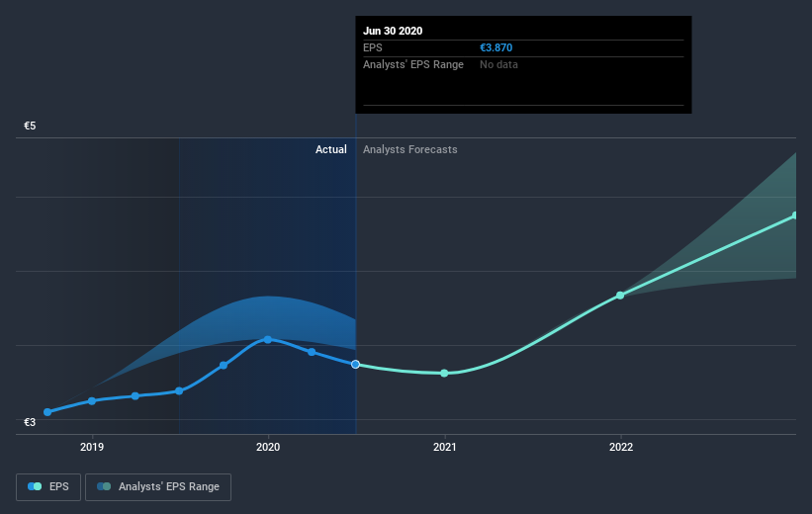Click the tooltip EPS value '€3.870'

[496, 47]
